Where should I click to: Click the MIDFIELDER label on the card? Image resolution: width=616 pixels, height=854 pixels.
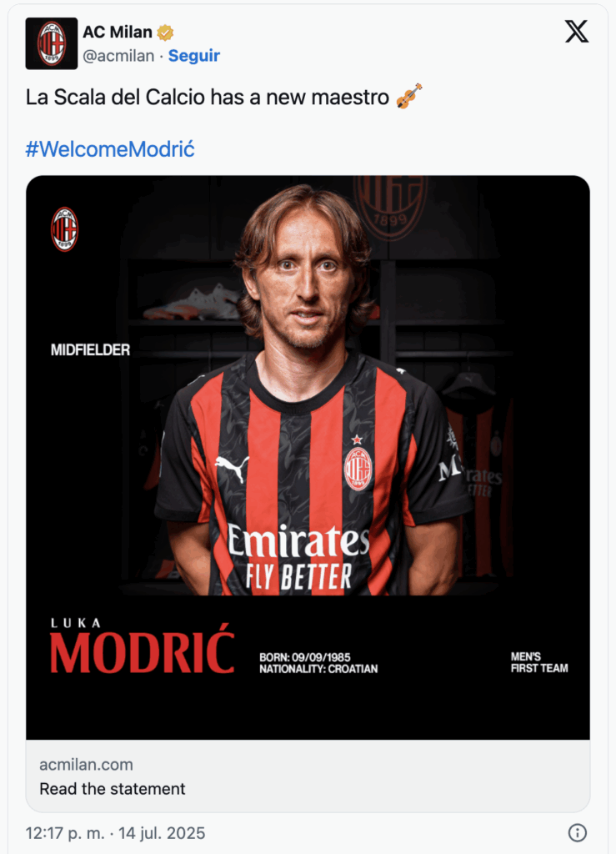[x=90, y=349]
